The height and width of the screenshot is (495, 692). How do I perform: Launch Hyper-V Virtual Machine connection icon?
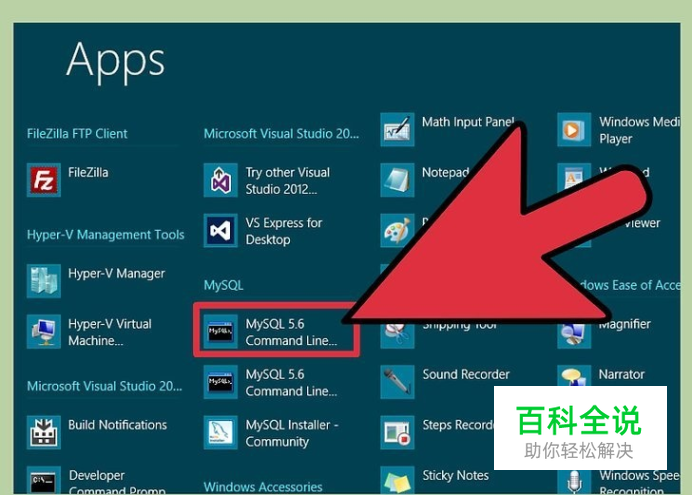(x=44, y=331)
